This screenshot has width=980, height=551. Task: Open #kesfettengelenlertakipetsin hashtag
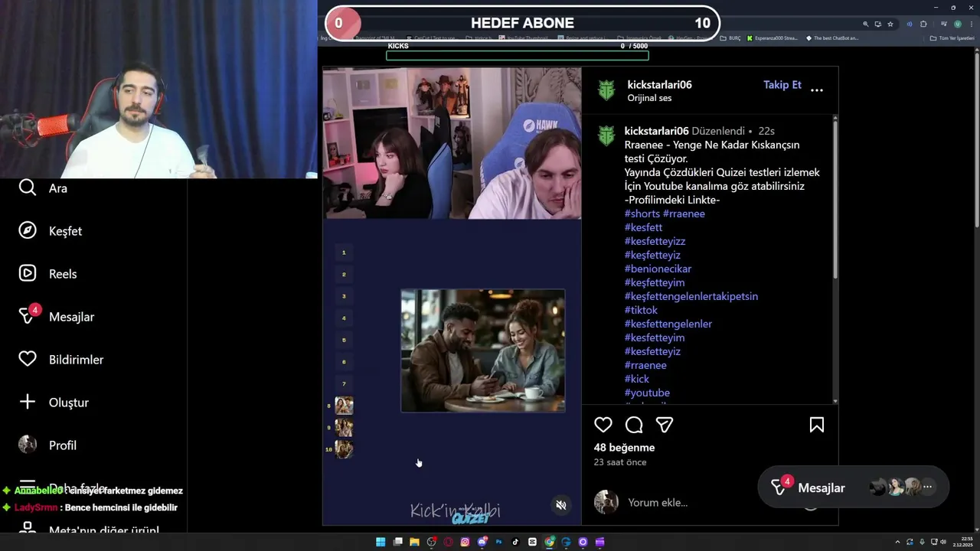click(691, 296)
